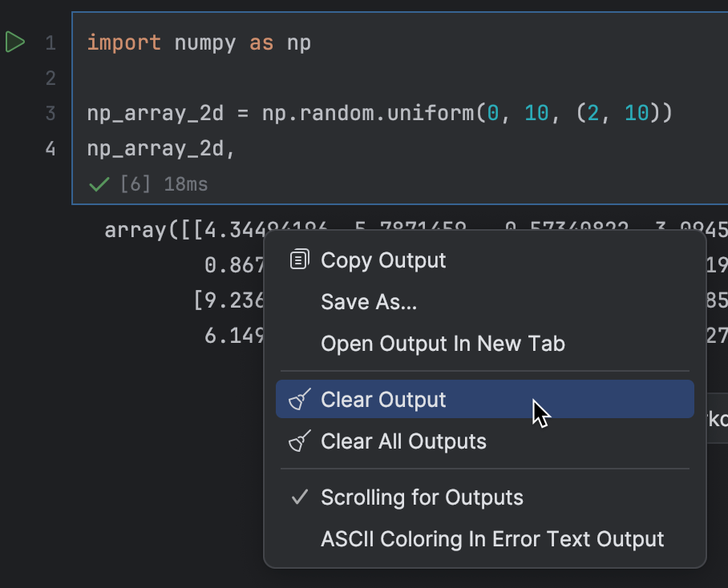Run the notebook cell with the green play icon
728x588 pixels.
(14, 42)
